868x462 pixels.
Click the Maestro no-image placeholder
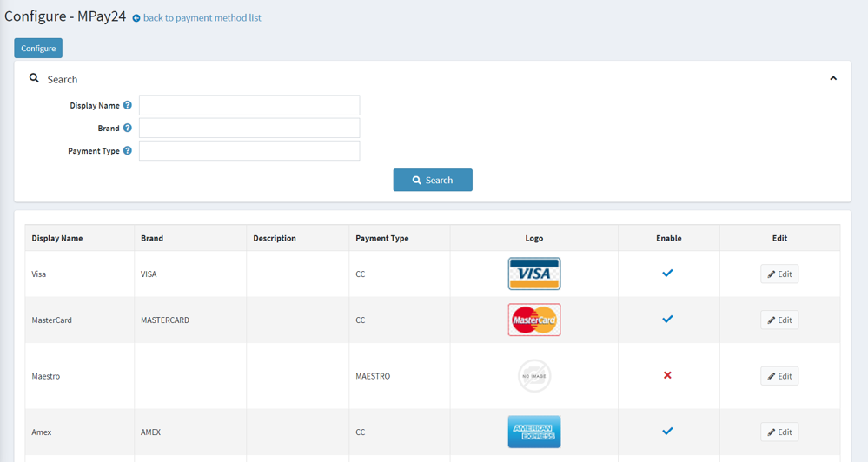(534, 376)
